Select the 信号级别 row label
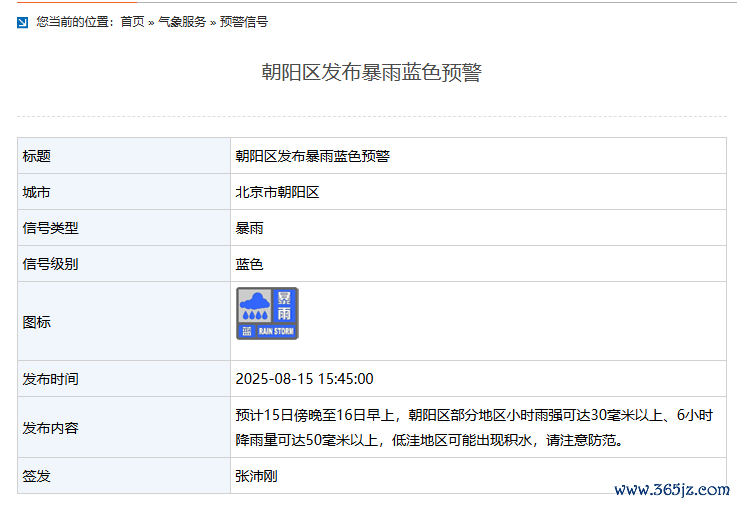Viewport: 737px width, 505px height. [50, 264]
